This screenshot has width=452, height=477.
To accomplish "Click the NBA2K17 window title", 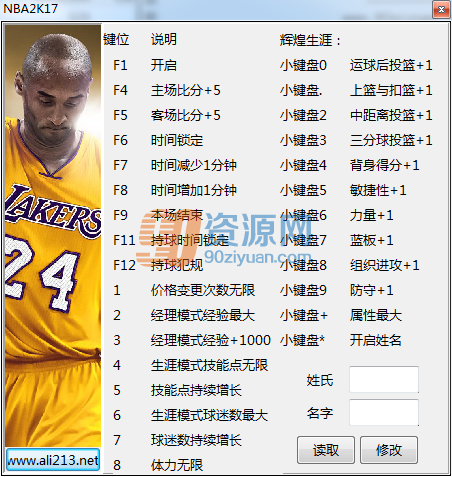I will pos(31,9).
